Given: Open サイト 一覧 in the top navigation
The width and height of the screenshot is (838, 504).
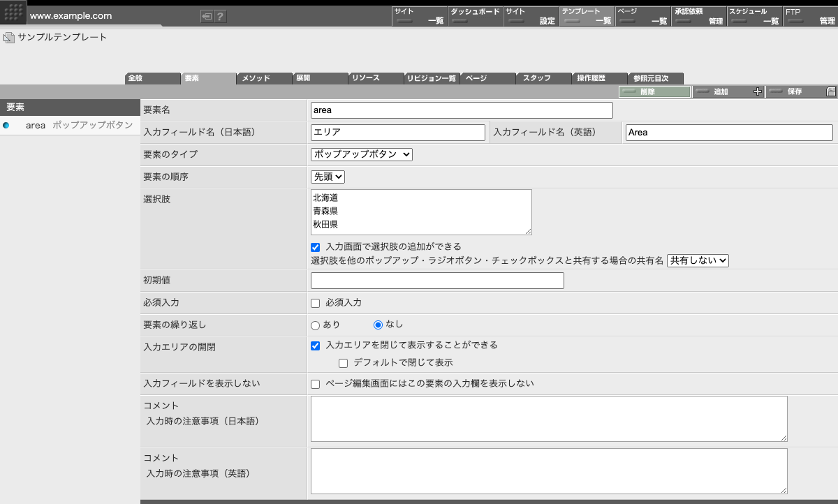Looking at the screenshot, I should [419, 16].
